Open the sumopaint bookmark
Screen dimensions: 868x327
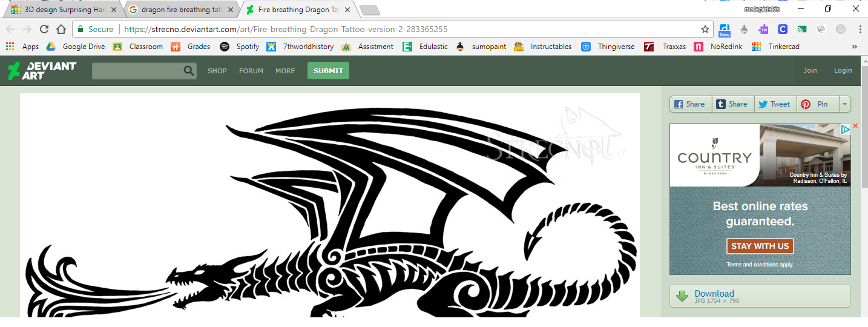tap(481, 47)
